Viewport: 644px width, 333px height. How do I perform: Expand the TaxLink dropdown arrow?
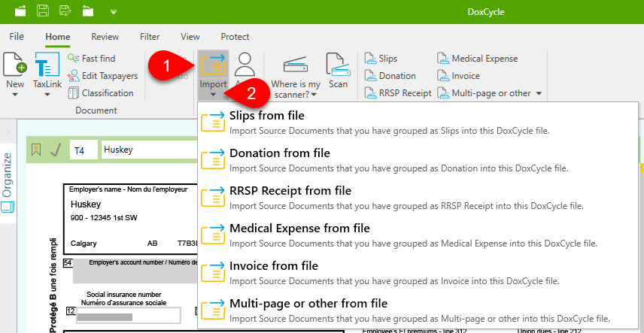(47, 95)
